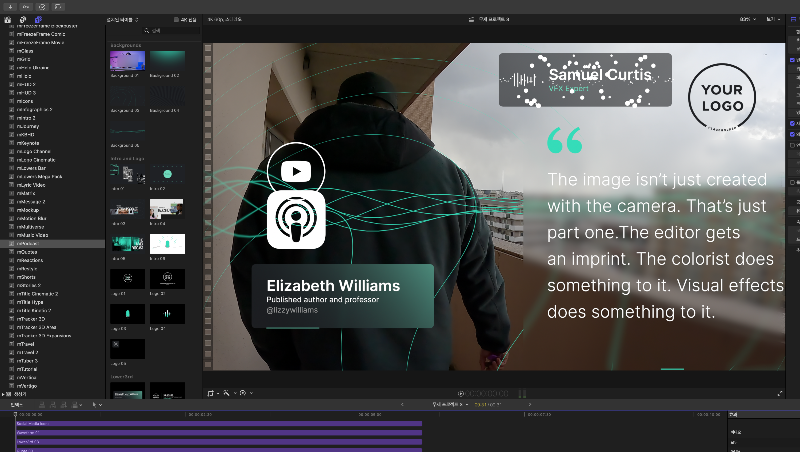Open the inspector pane button at top right

[x=793, y=19]
